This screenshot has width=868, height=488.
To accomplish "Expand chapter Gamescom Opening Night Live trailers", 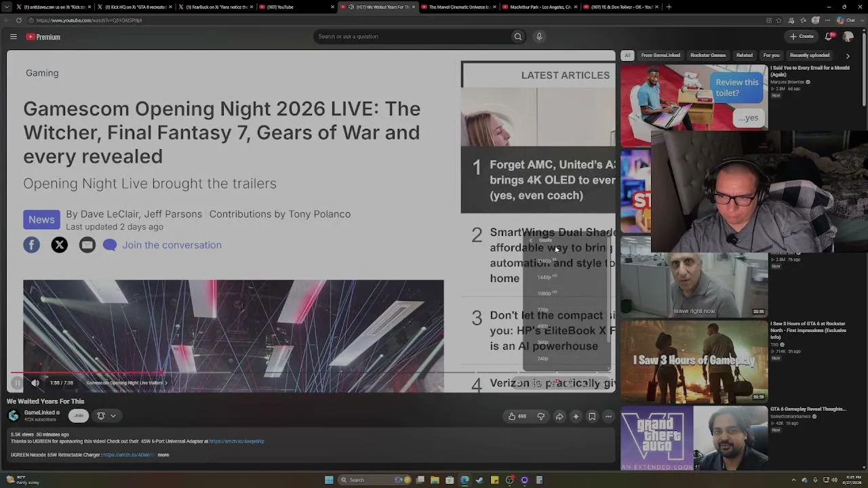I will click(x=127, y=383).
